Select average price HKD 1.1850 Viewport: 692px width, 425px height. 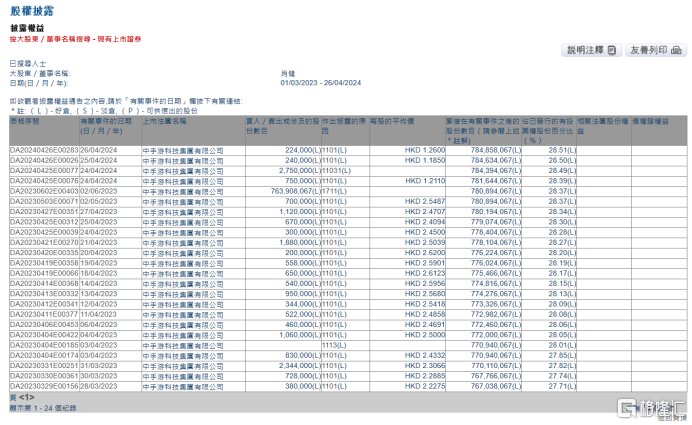pos(425,161)
